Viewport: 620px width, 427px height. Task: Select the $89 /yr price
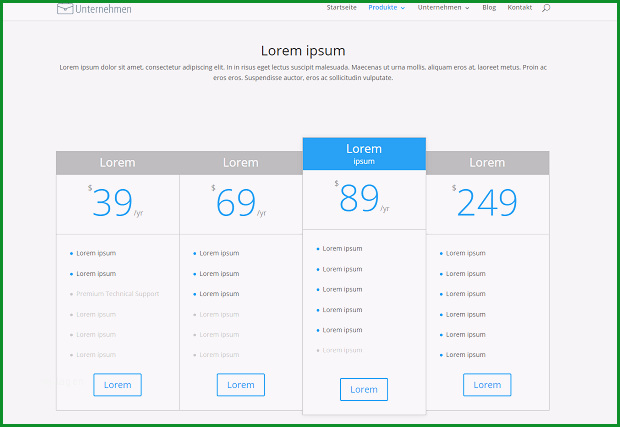point(362,197)
